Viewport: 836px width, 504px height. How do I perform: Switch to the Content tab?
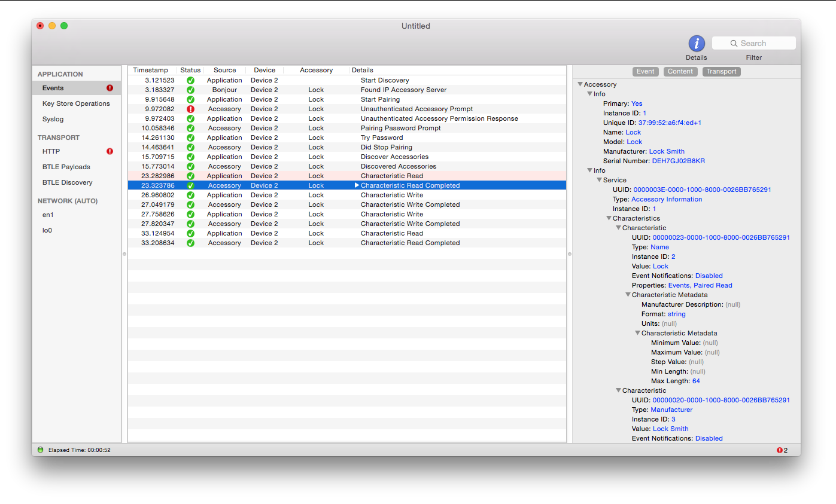tap(680, 71)
